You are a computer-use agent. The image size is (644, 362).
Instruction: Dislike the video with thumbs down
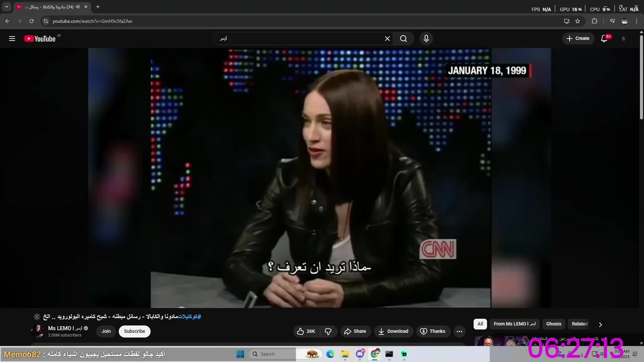point(328,331)
